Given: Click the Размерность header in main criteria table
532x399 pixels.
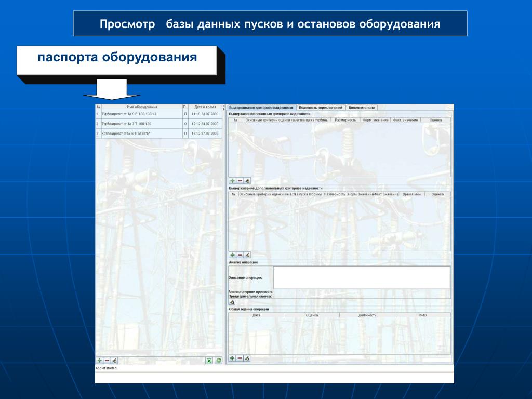Looking at the screenshot, I should pos(345,120).
